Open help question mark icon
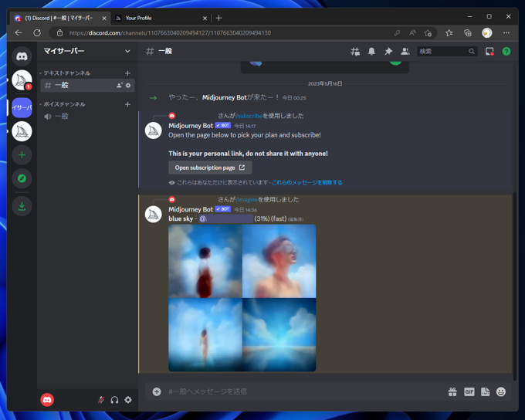The height and width of the screenshot is (420, 525). 506,51
